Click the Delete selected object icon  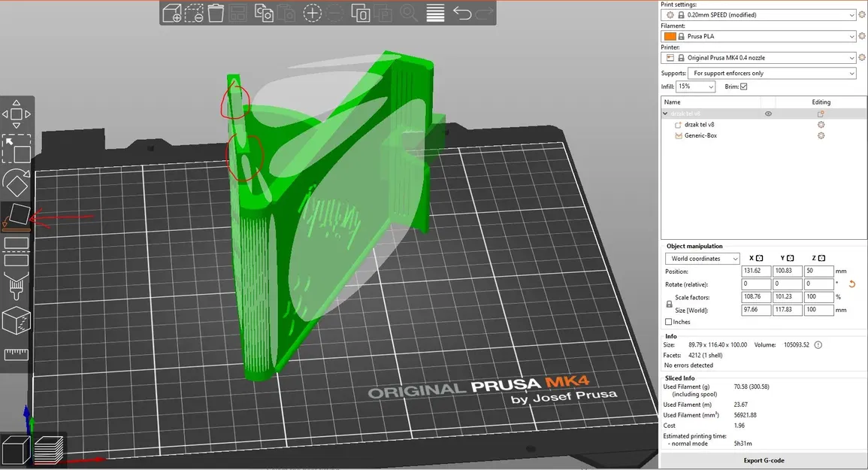click(194, 13)
